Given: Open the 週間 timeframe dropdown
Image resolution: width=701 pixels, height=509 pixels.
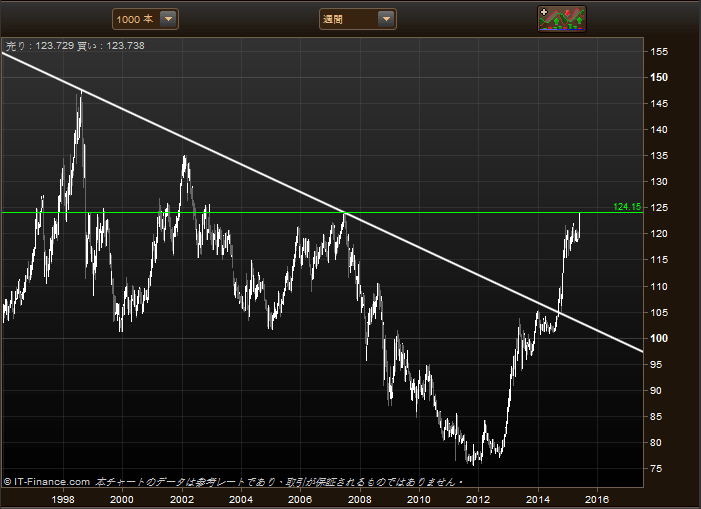Looking at the screenshot, I should 358,19.
